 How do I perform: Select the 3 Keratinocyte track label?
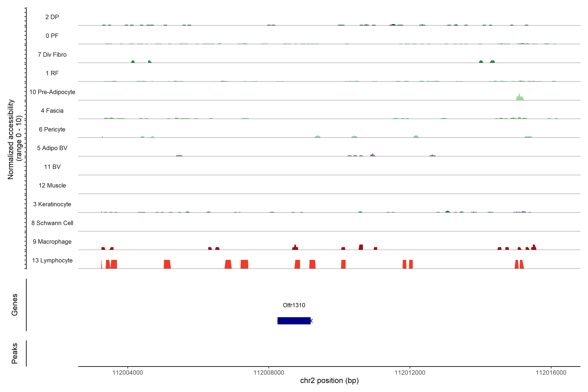pos(52,204)
